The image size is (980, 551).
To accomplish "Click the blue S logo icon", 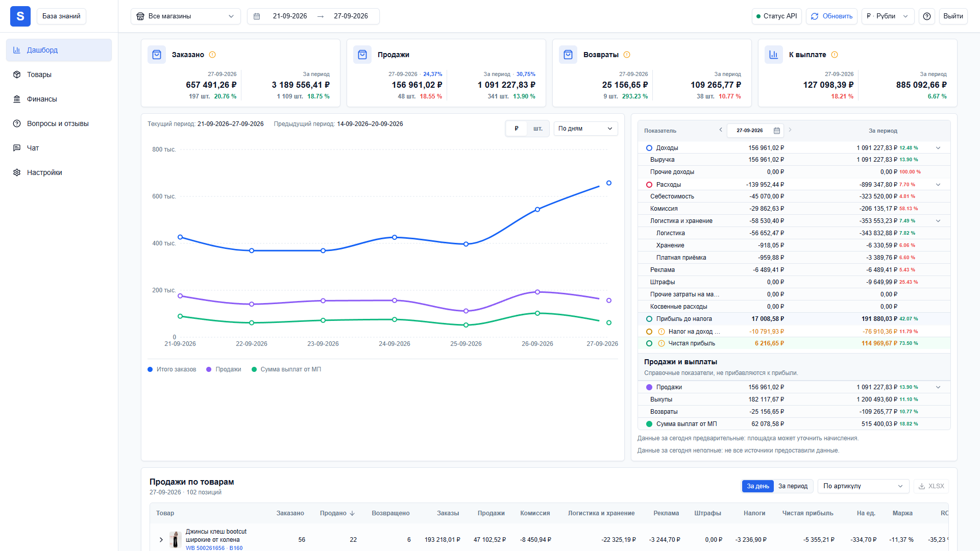I will click(x=20, y=16).
